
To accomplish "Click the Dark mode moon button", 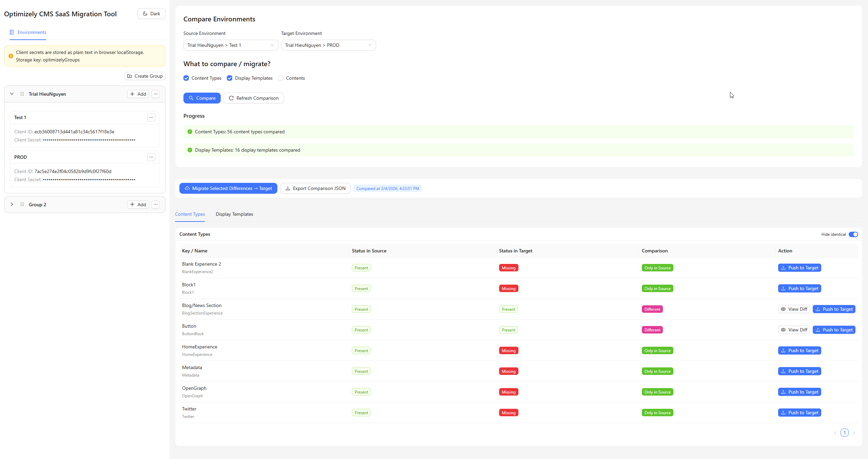I will [151, 14].
